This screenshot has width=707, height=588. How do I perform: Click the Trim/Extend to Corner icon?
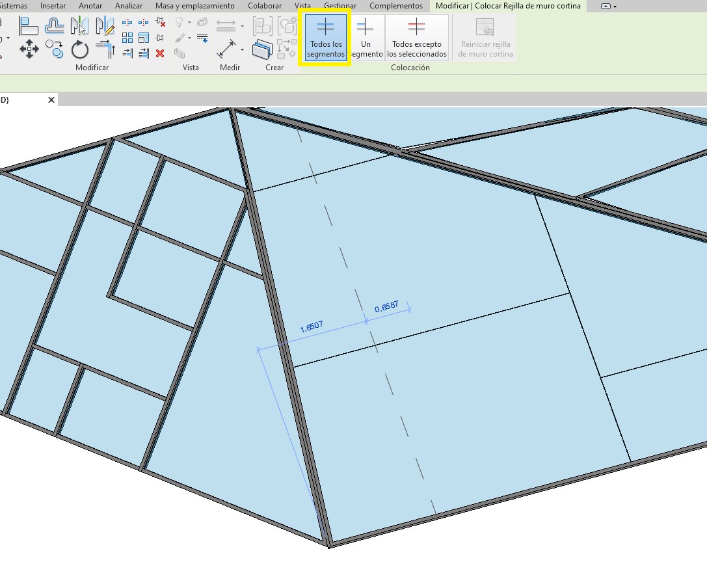105,49
